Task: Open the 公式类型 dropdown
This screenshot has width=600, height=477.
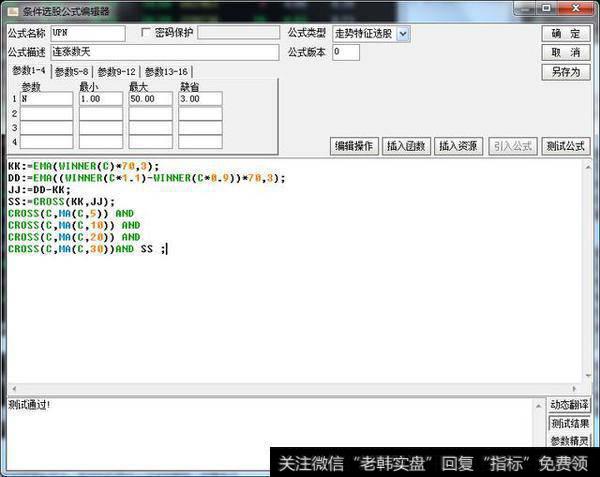Action: (403, 33)
